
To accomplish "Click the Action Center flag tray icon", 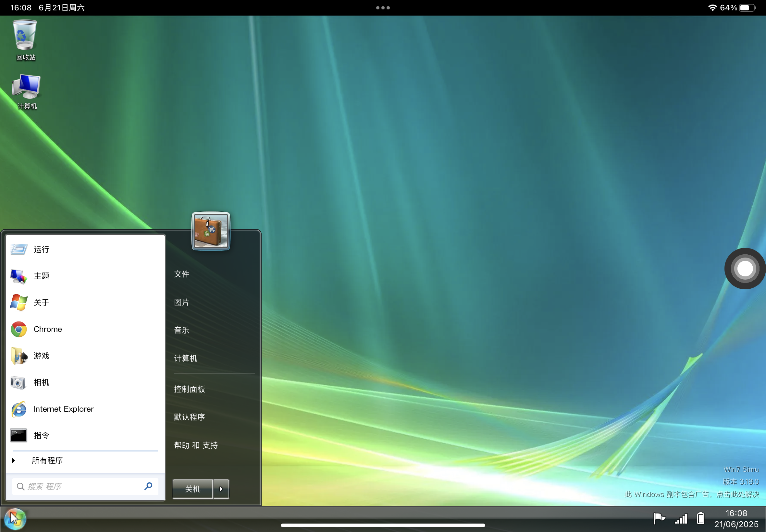I will click(x=659, y=518).
